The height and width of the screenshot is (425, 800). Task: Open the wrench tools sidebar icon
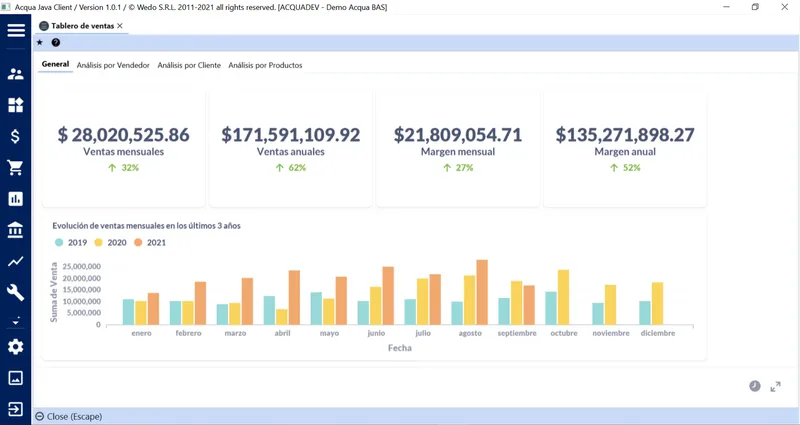click(x=16, y=293)
